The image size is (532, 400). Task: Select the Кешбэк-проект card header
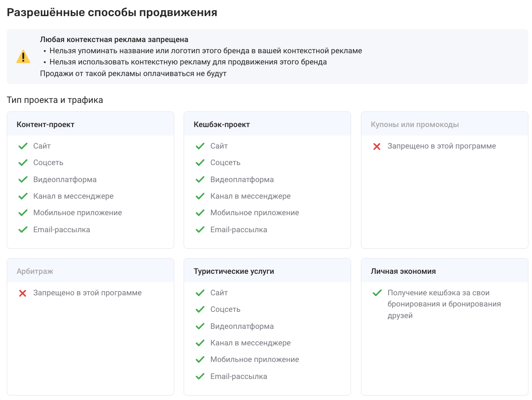tap(267, 124)
